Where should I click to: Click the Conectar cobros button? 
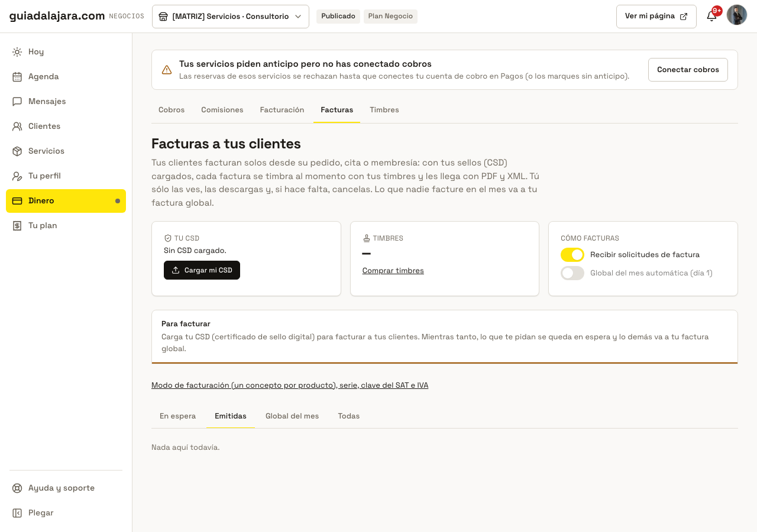tap(688, 70)
